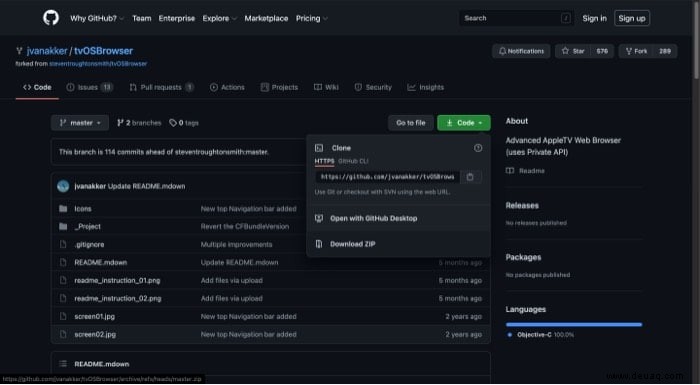700x385 pixels.
Task: Click the GitHub logo icon
Action: pos(51,18)
